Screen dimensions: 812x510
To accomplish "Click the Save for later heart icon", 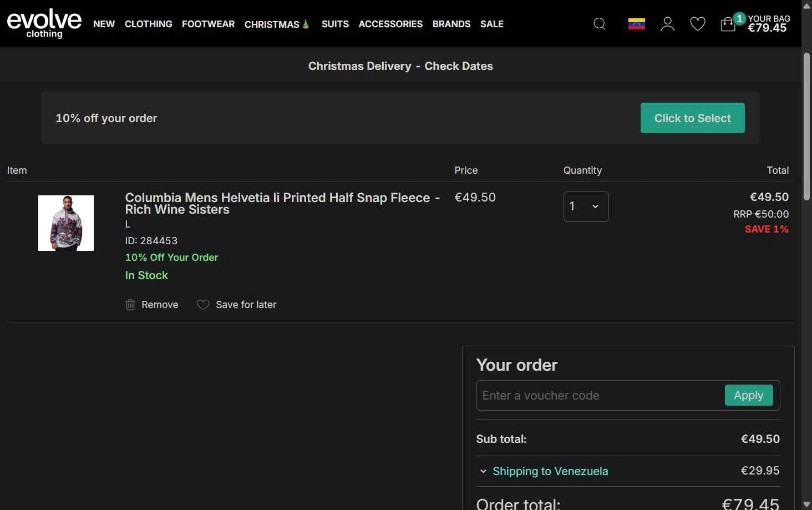I will [x=203, y=305].
